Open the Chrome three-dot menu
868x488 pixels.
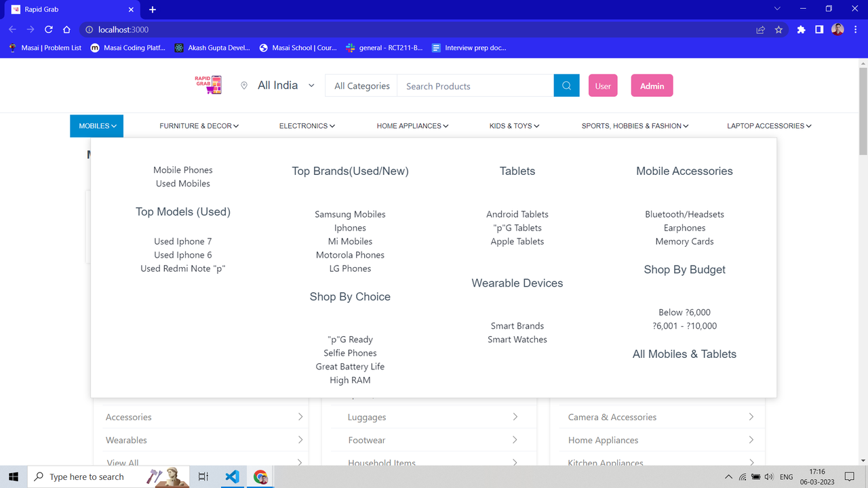855,30
